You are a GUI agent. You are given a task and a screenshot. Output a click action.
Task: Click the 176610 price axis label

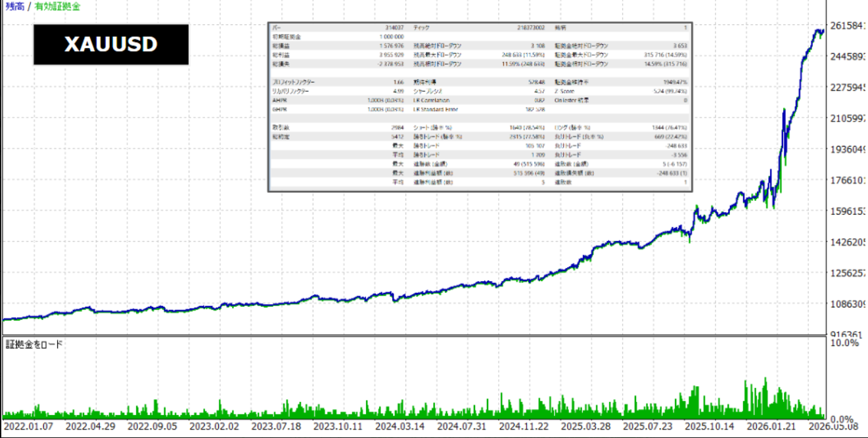click(x=848, y=181)
